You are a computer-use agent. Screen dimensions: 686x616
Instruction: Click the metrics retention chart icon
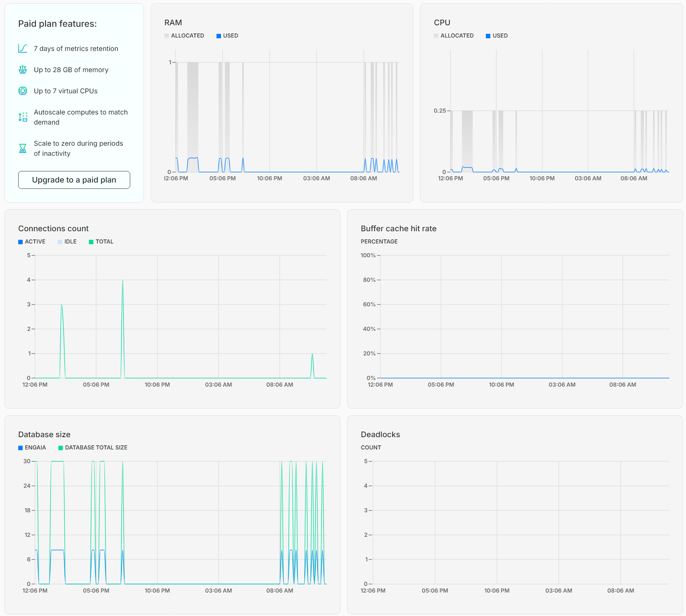23,49
